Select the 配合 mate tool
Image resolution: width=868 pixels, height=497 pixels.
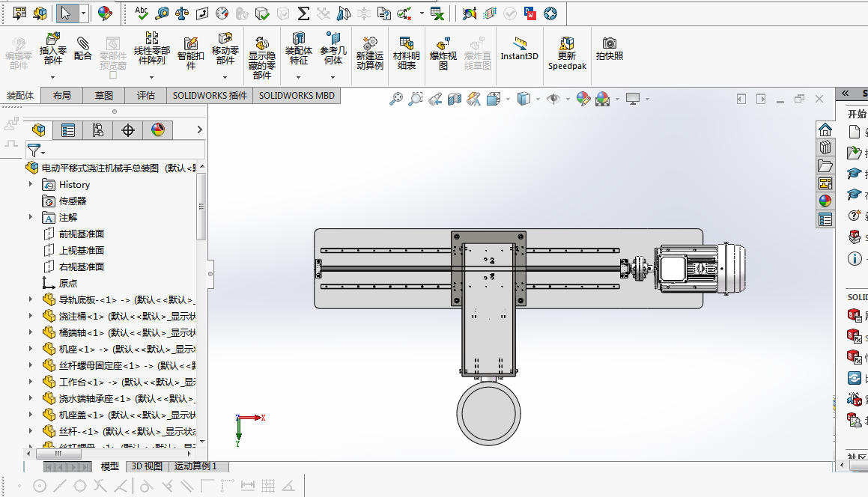tap(82, 49)
